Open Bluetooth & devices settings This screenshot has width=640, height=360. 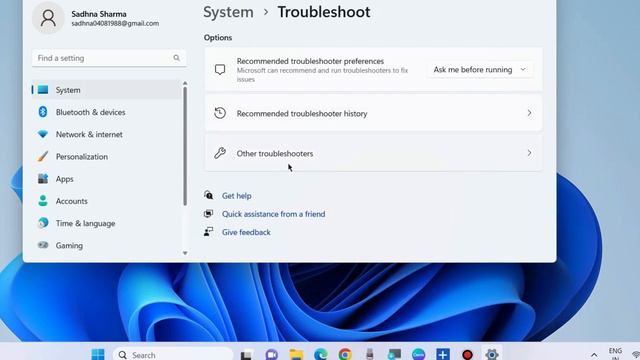tap(106, 112)
